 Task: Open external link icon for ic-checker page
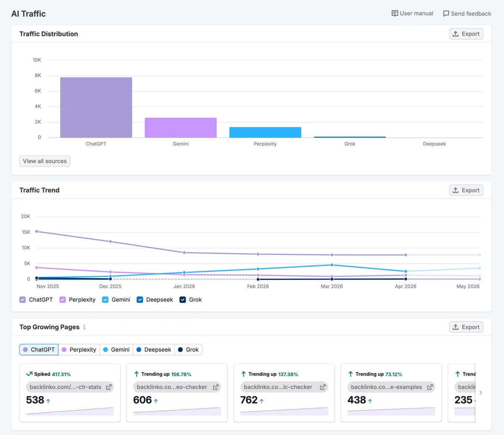click(323, 387)
